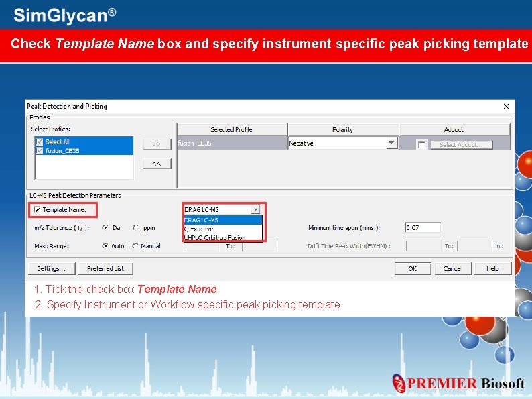This screenshot has height=399, width=532.
Task: Open the Preferred List button
Action: (x=105, y=268)
